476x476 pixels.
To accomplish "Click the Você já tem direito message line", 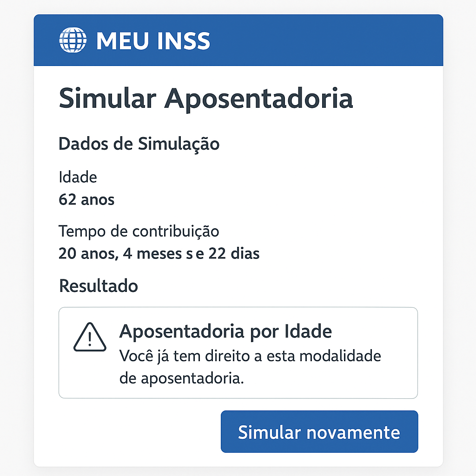I will (x=250, y=357).
